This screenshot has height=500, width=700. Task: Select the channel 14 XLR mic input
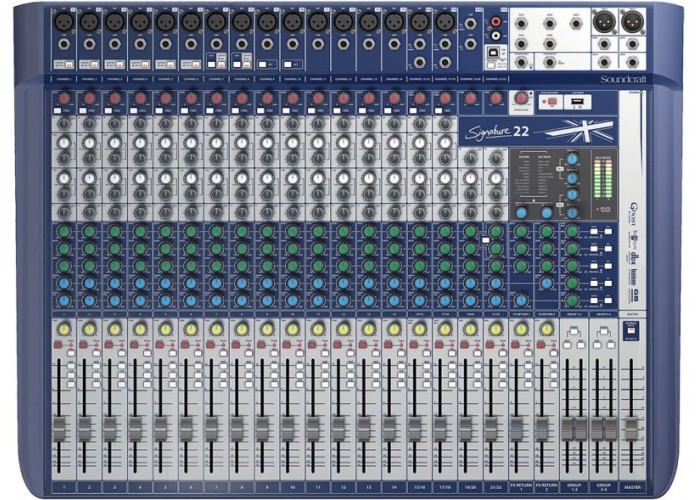tap(394, 21)
